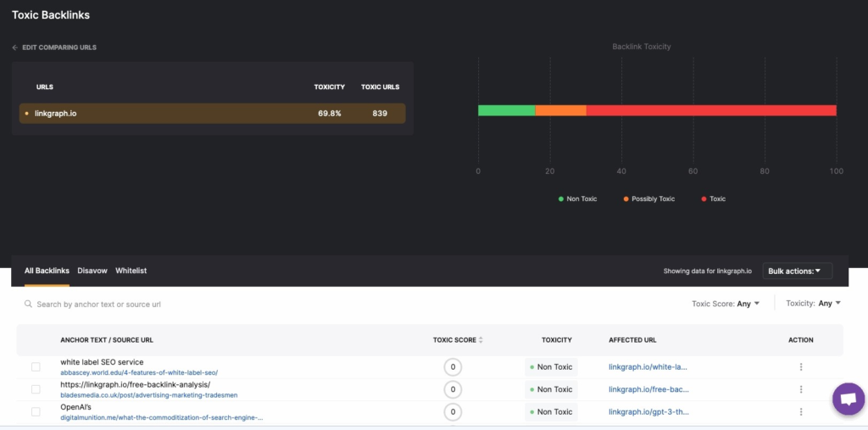Open affected URL linkgraph.io/white-la...
Viewport: 868px width, 430px height.
[648, 367]
